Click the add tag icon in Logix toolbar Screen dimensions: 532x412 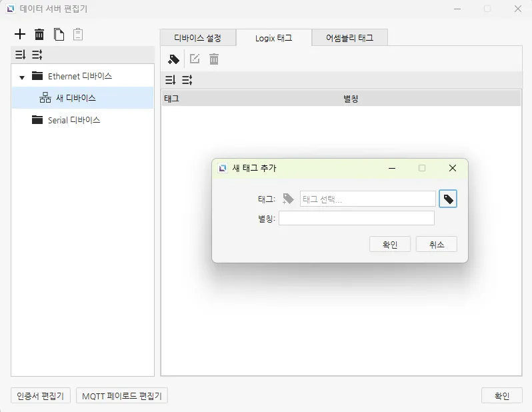tap(173, 59)
